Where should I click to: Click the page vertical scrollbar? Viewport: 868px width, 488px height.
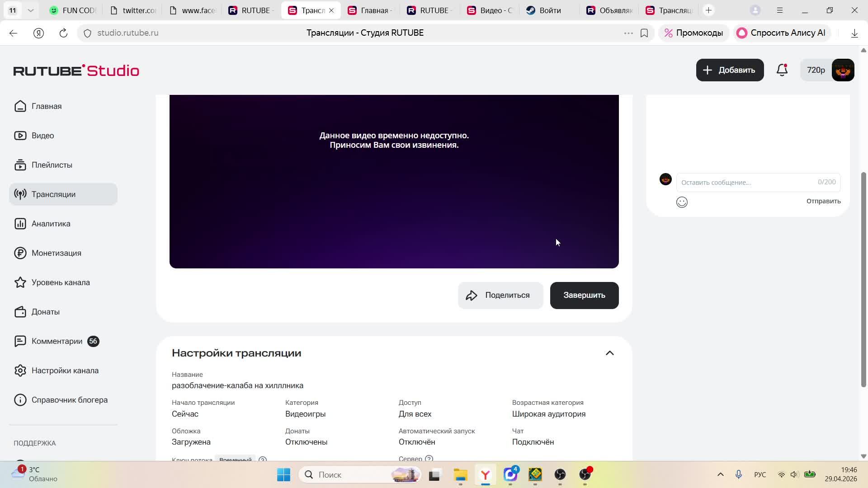click(863, 280)
